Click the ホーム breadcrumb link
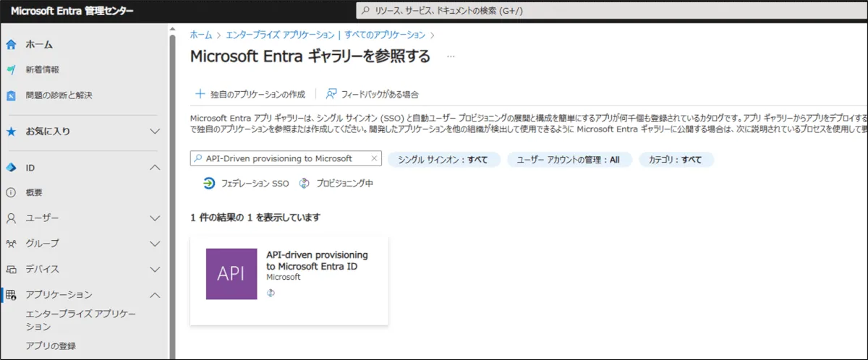 pos(200,34)
